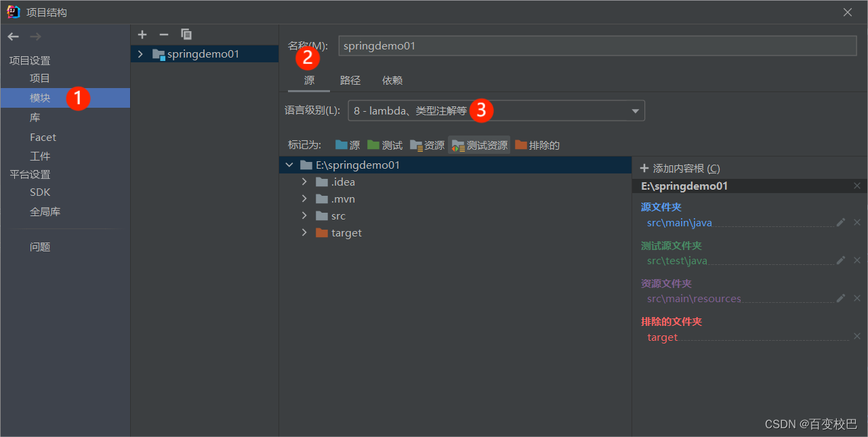868x437 pixels.
Task: Select src folder in tree
Action: coord(338,215)
